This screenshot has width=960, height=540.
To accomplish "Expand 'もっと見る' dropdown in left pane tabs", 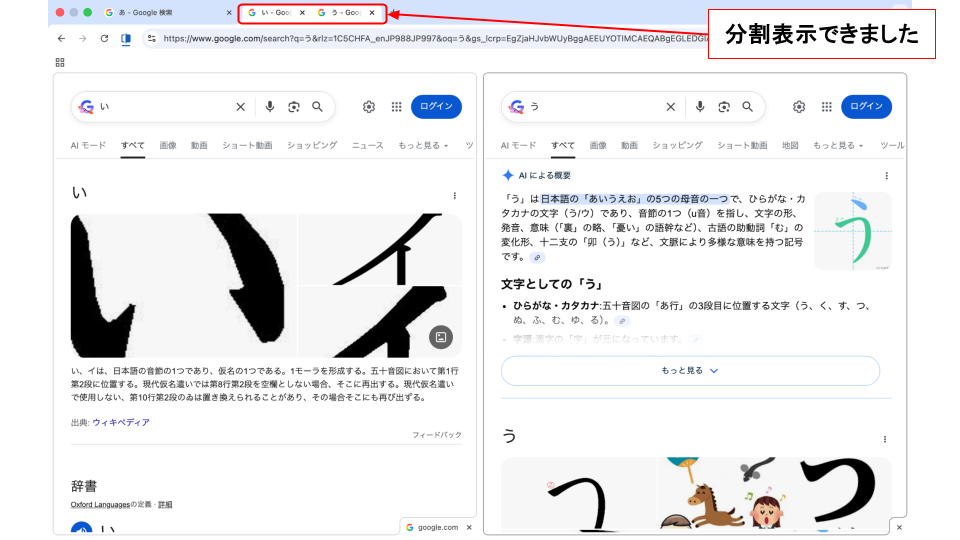I will point(423,145).
